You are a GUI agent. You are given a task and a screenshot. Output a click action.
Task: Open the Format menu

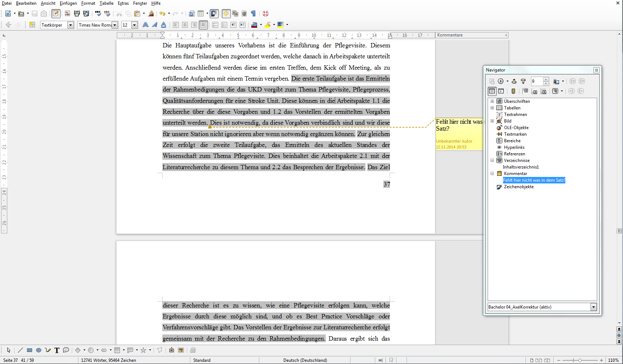point(88,3)
